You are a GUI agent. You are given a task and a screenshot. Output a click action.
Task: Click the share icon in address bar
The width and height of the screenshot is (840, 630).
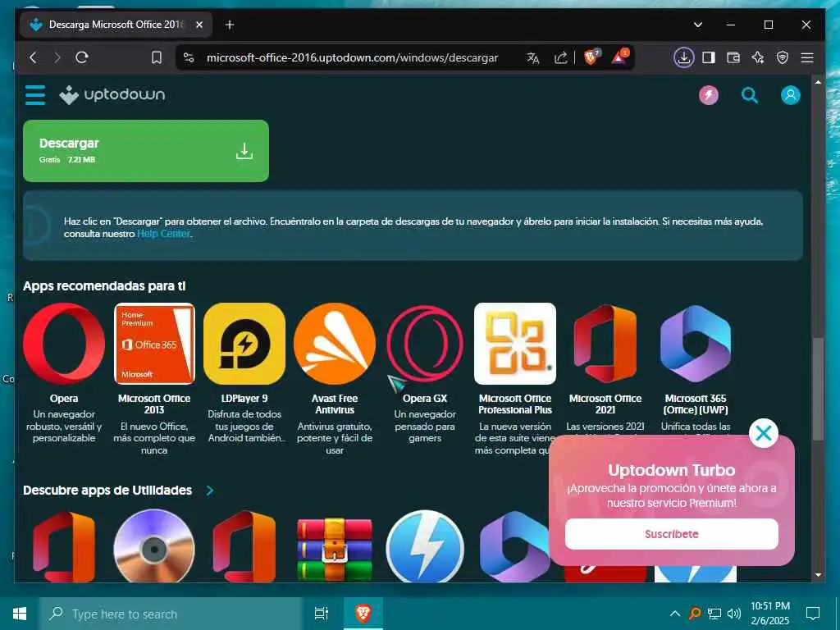pos(560,57)
